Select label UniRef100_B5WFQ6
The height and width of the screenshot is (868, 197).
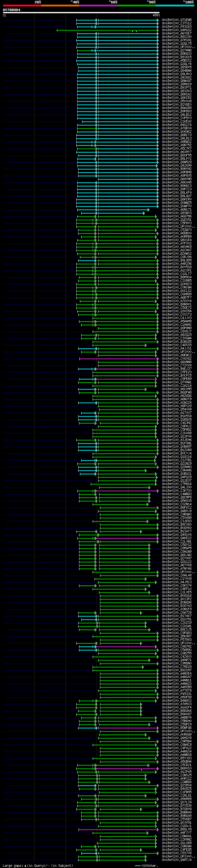(177, 728)
